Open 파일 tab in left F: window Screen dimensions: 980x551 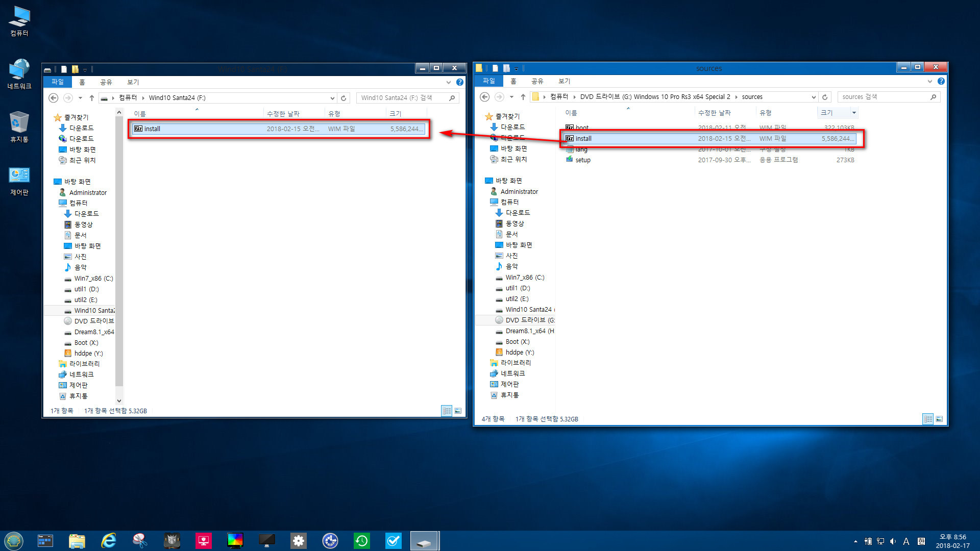click(58, 82)
